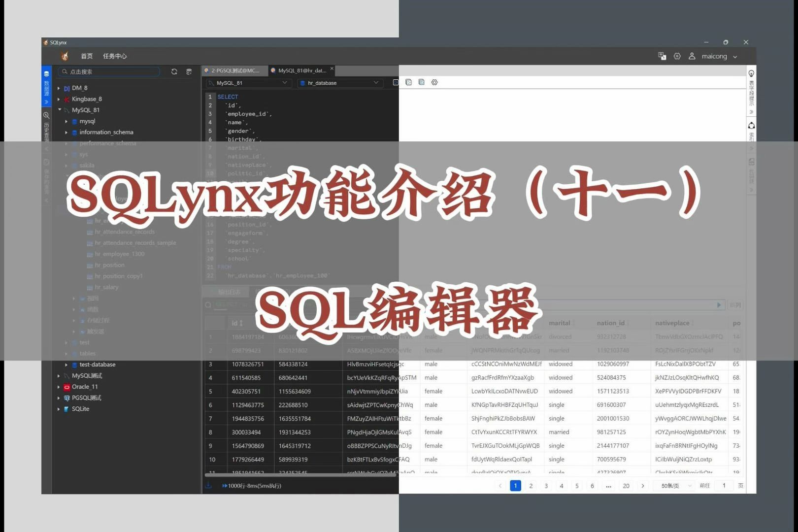Open the editor settings gear icon
The image size is (798, 532).
pos(434,82)
